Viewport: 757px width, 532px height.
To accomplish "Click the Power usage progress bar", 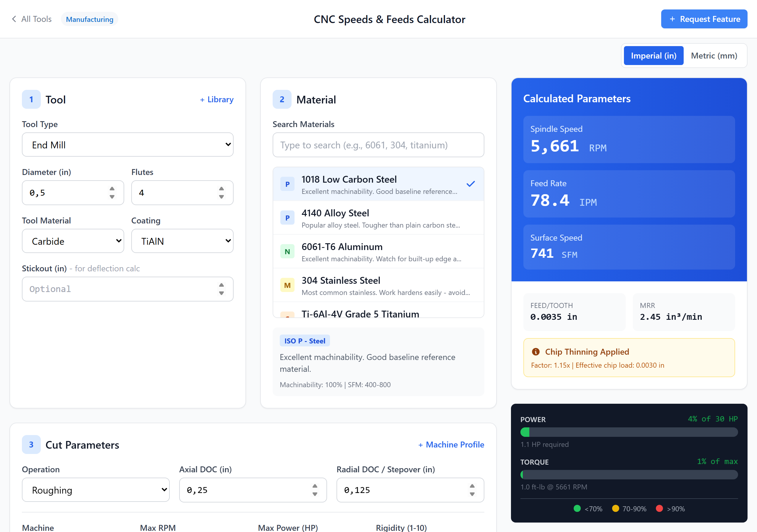I will click(629, 432).
